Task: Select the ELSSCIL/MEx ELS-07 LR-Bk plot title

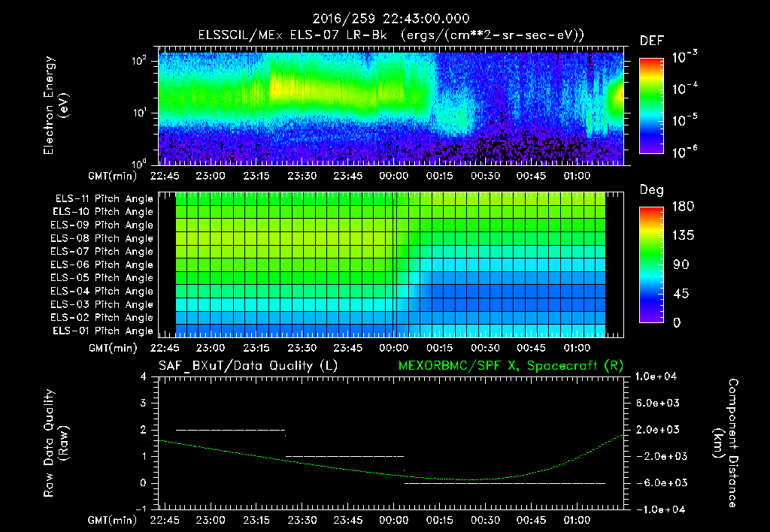Action: pos(391,35)
